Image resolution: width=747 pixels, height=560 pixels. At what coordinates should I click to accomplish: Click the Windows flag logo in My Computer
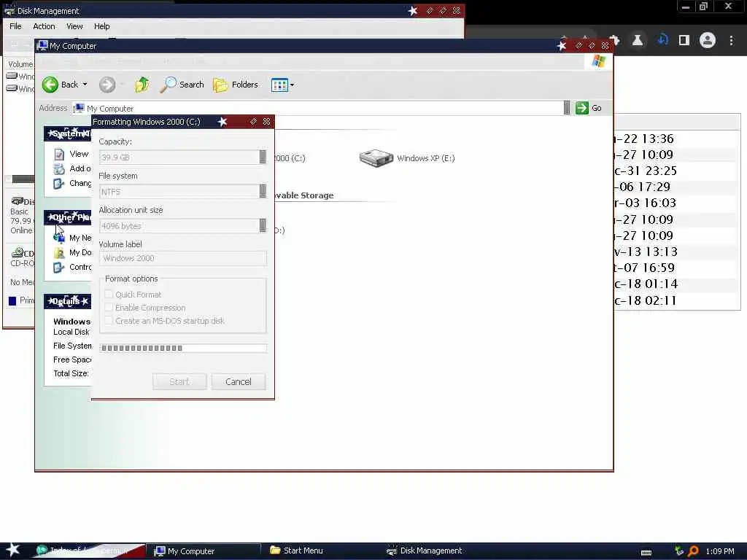click(598, 61)
